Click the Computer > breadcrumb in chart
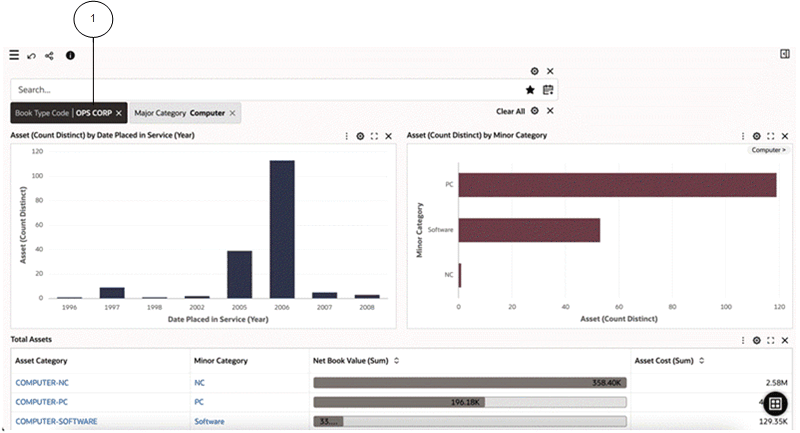This screenshot has height=433, width=800. tap(768, 150)
